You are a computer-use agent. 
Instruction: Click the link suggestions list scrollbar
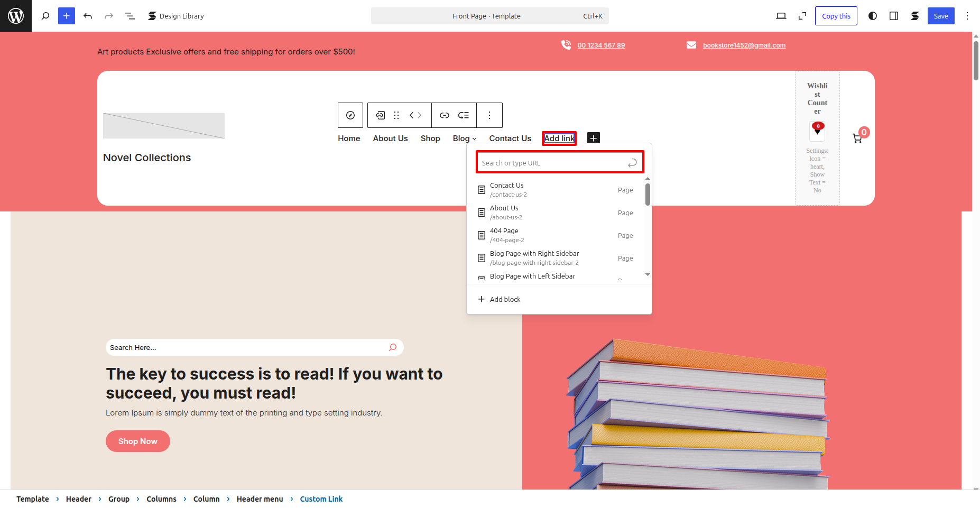[648, 195]
